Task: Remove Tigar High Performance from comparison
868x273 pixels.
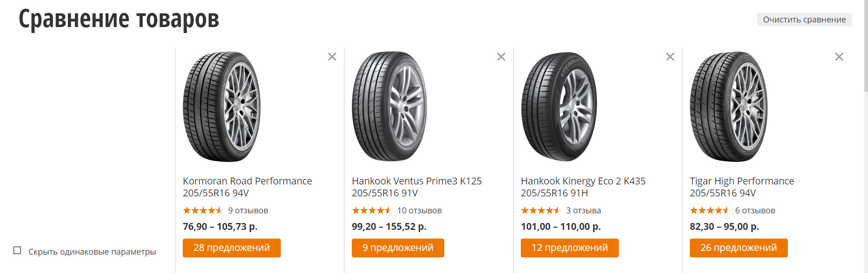Action: point(839,57)
